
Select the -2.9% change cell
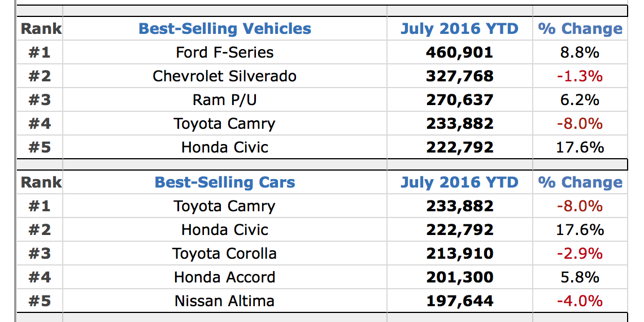click(580, 254)
